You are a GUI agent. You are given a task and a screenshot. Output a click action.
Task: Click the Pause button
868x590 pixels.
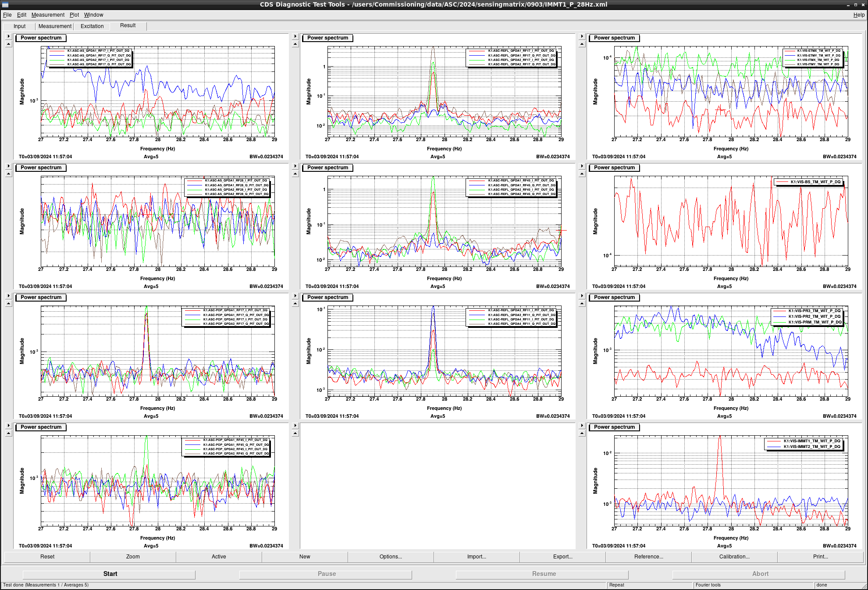(x=327, y=574)
